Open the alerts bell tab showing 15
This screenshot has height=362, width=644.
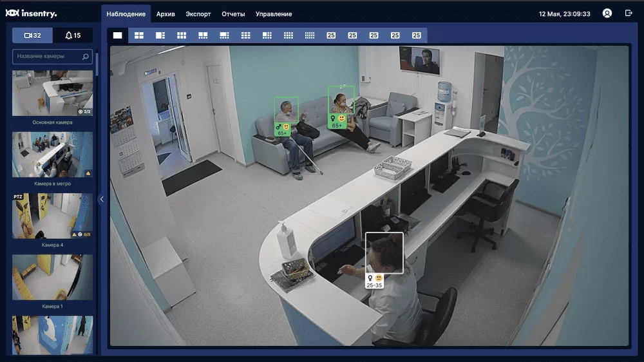pos(73,35)
